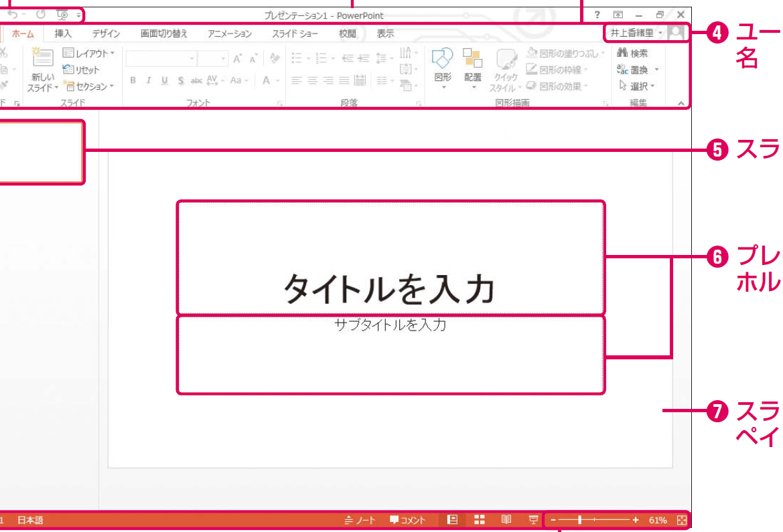The width and height of the screenshot is (783, 532).
Task: Click the Undo icon in quick access toolbar
Action: pos(13,15)
